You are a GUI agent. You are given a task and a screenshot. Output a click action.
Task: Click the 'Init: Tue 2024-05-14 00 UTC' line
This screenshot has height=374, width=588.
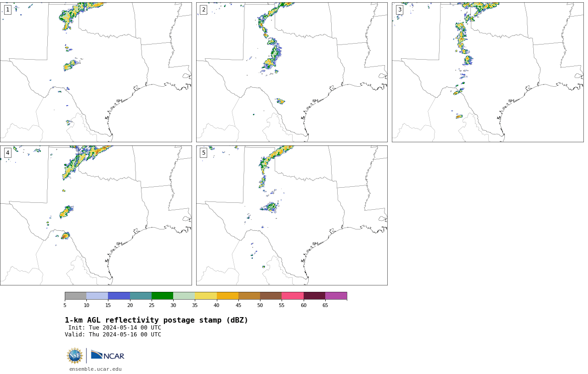tap(115, 328)
